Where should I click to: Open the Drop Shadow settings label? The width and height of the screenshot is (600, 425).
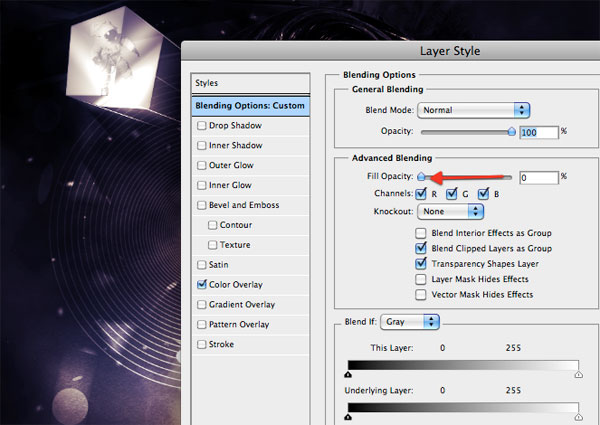235,125
